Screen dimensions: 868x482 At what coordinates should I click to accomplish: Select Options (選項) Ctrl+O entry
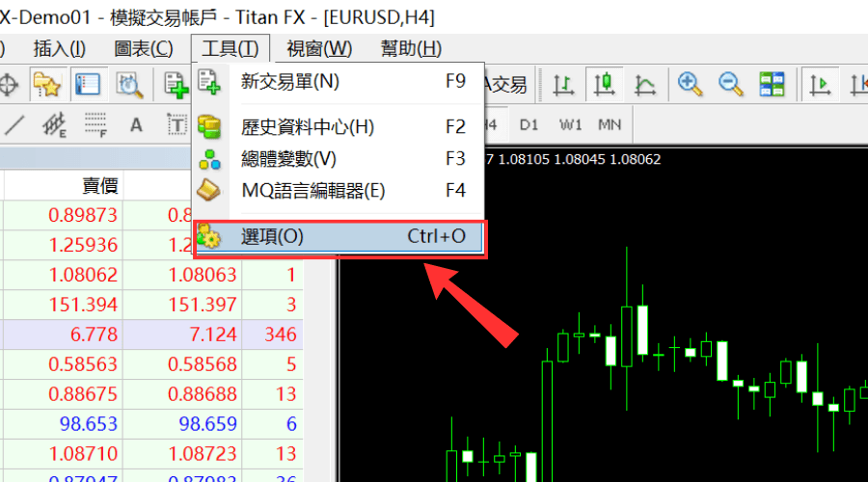(339, 237)
